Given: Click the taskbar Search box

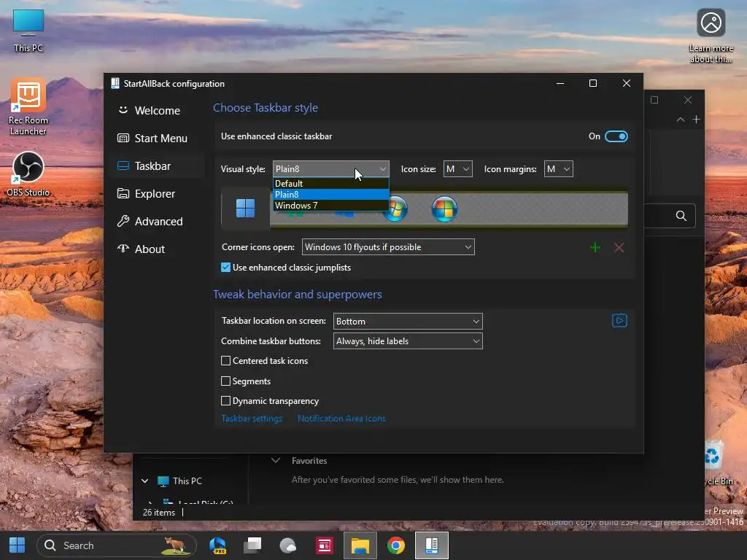Looking at the screenshot, I should 117,545.
